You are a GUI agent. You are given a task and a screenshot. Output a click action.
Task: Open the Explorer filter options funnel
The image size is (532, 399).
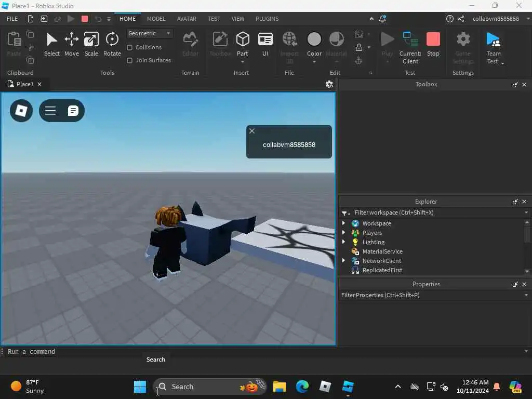tap(345, 213)
